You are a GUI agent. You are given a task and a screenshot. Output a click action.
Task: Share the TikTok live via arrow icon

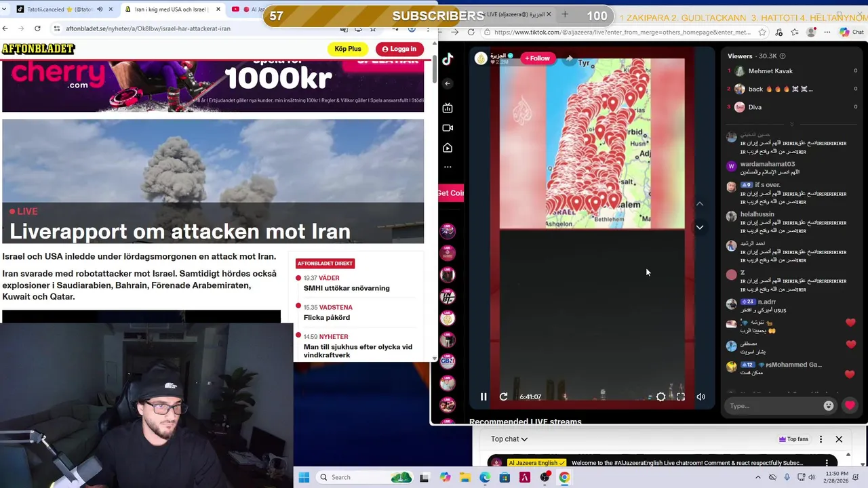pos(570,58)
